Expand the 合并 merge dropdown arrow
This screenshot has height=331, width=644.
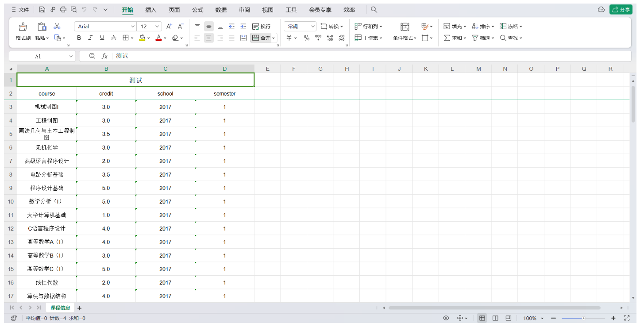click(x=274, y=38)
